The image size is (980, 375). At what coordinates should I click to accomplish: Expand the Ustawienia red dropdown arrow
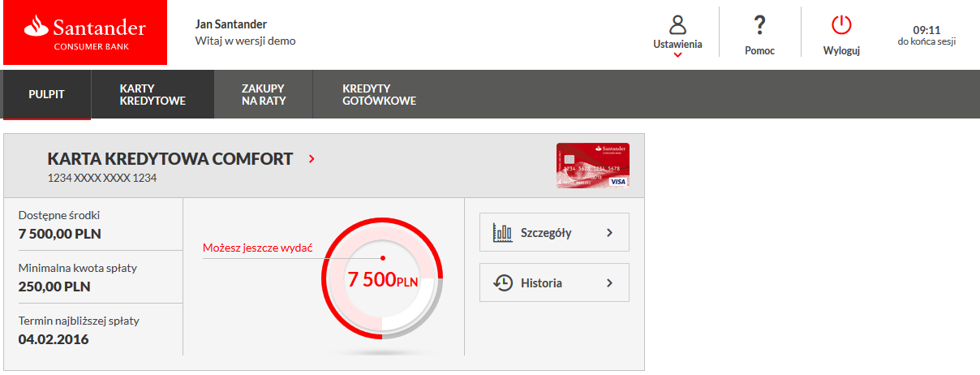click(x=677, y=55)
